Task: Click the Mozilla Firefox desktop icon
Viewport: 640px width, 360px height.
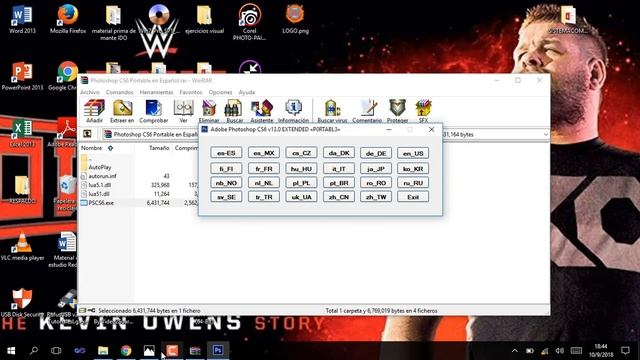Action: coord(68,20)
